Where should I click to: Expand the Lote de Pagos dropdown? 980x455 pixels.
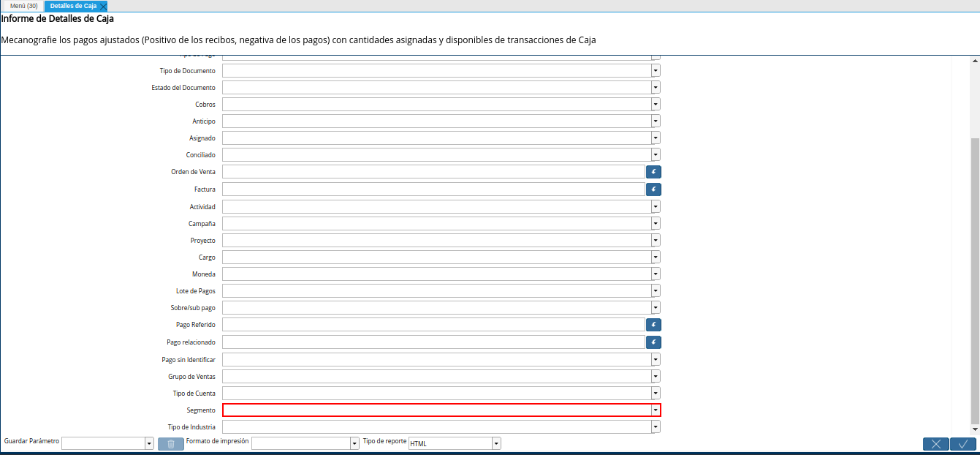pos(654,290)
